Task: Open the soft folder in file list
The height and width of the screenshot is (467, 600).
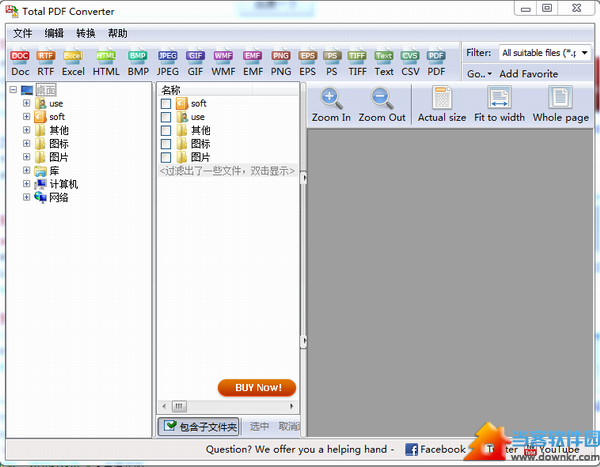Action: tap(199, 104)
